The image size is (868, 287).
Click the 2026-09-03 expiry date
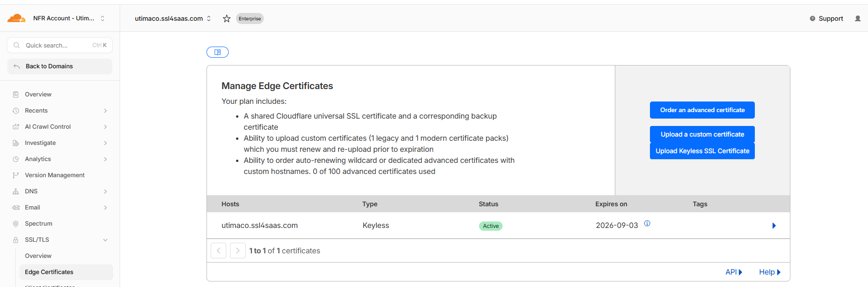[x=617, y=225]
